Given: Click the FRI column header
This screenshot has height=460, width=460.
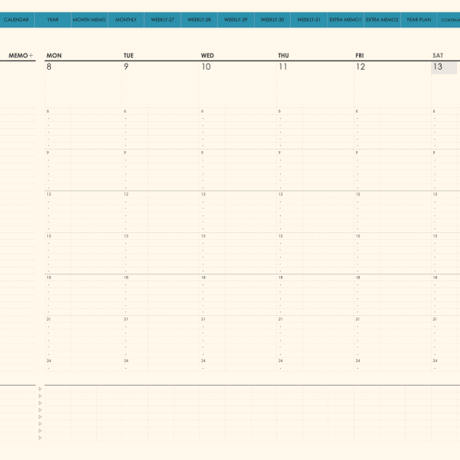Looking at the screenshot, I should (x=359, y=56).
